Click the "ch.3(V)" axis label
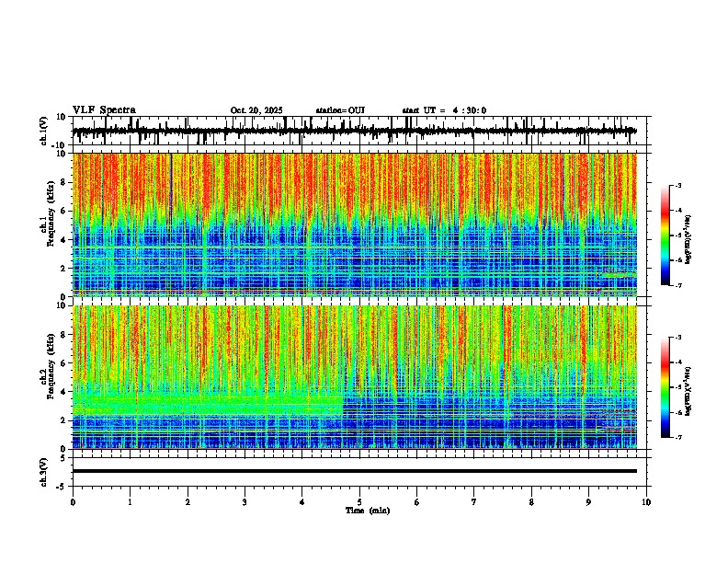Screen dimensions: 728x563 point(44,473)
